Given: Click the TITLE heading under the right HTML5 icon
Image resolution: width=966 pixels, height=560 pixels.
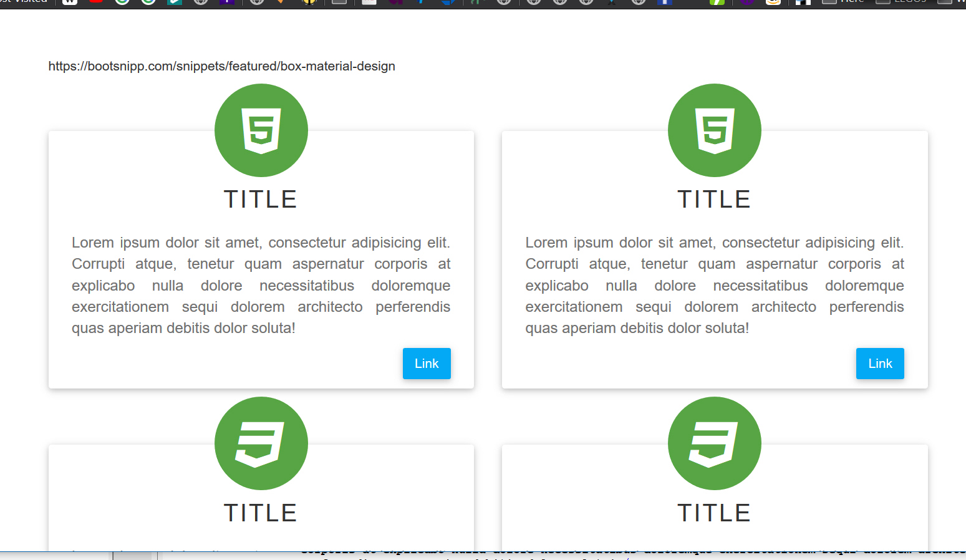Looking at the screenshot, I should point(714,200).
